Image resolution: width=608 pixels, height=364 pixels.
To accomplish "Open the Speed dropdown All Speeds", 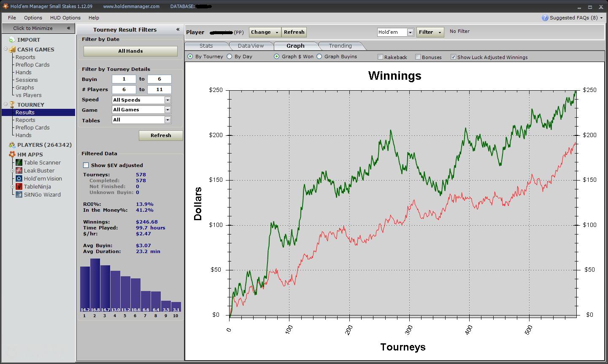I will pyautogui.click(x=141, y=100).
